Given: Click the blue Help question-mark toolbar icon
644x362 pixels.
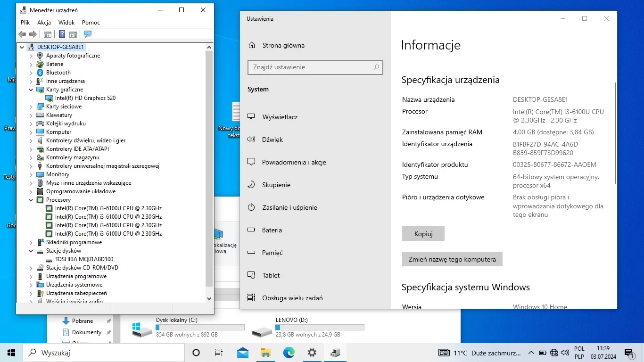Looking at the screenshot, I should tap(62, 34).
